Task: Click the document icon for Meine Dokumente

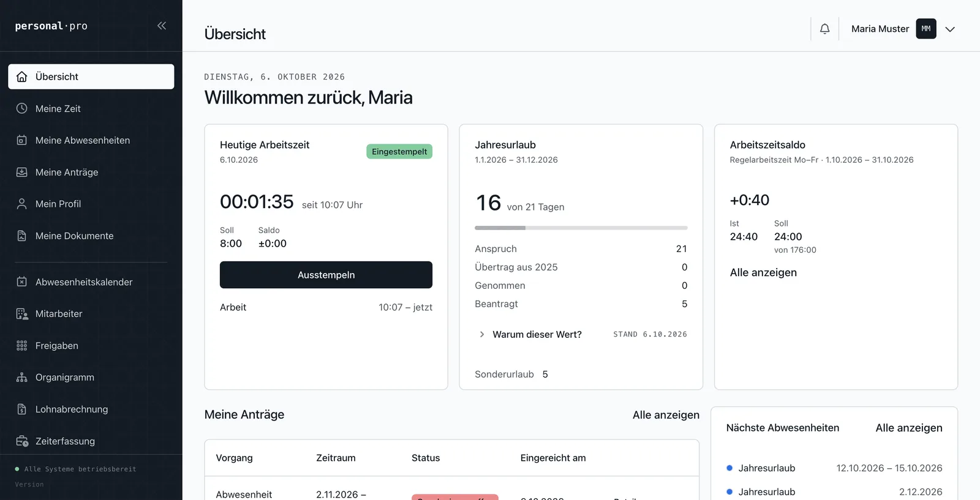Action: pyautogui.click(x=22, y=236)
